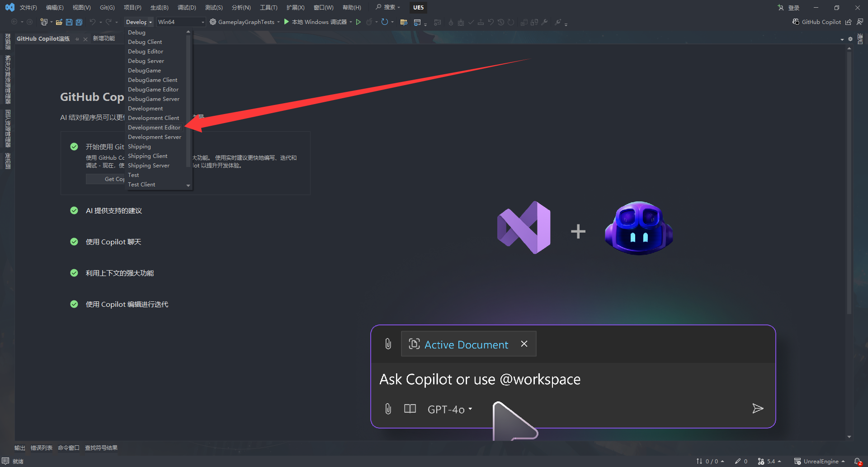This screenshot has width=868, height=467.
Task: Click the attach paperclip icon beside Active Document
Action: (x=388, y=344)
